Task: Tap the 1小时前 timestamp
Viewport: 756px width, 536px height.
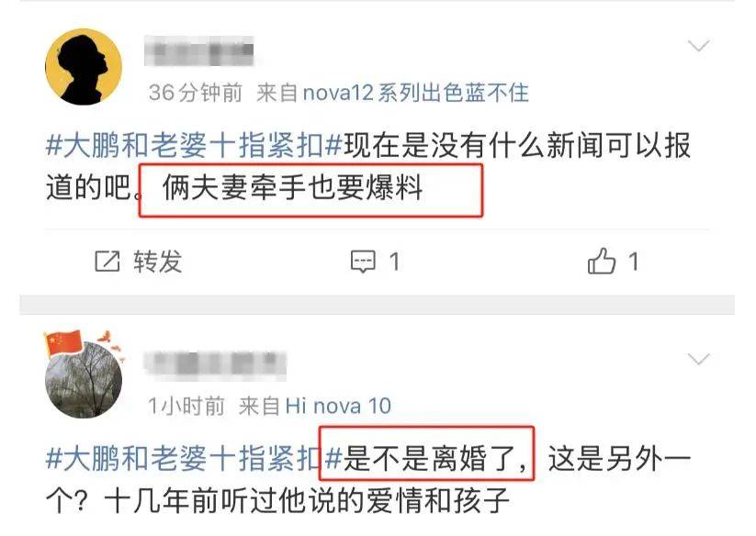Action: (186, 406)
